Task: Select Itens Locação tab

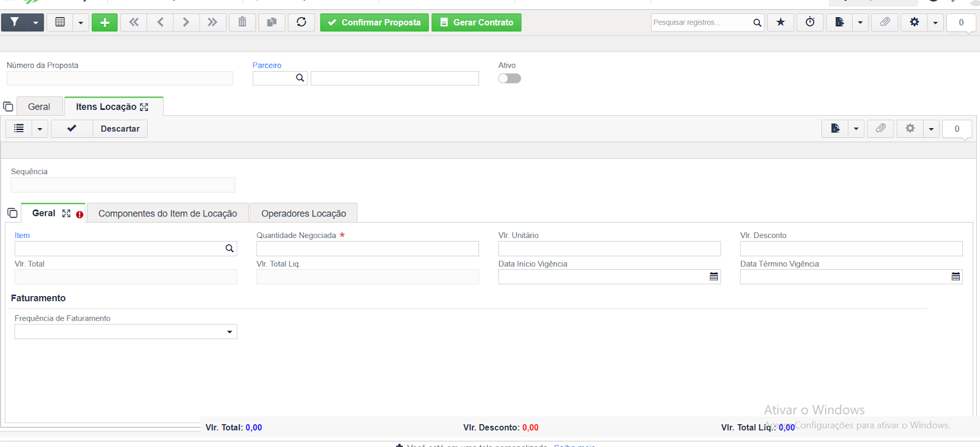Action: point(106,107)
